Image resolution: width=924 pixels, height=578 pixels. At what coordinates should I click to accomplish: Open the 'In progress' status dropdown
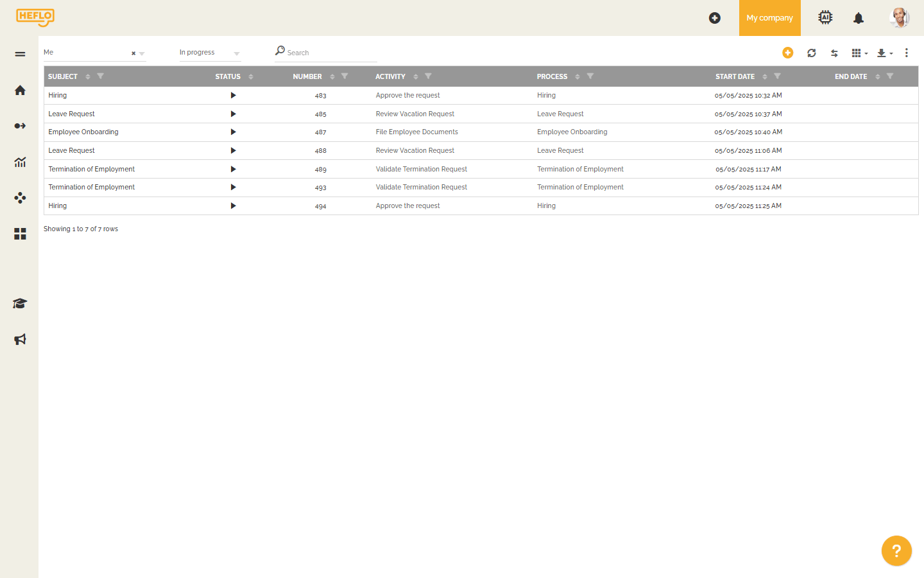pos(209,52)
